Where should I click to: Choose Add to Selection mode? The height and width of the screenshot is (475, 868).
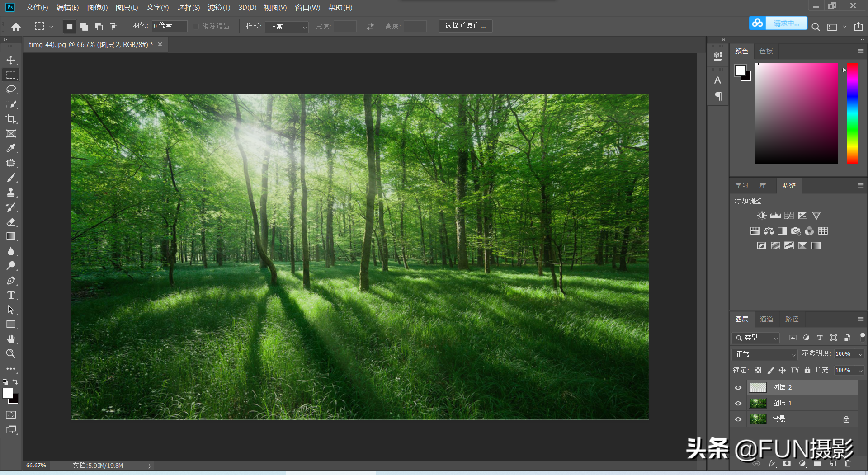tap(84, 27)
